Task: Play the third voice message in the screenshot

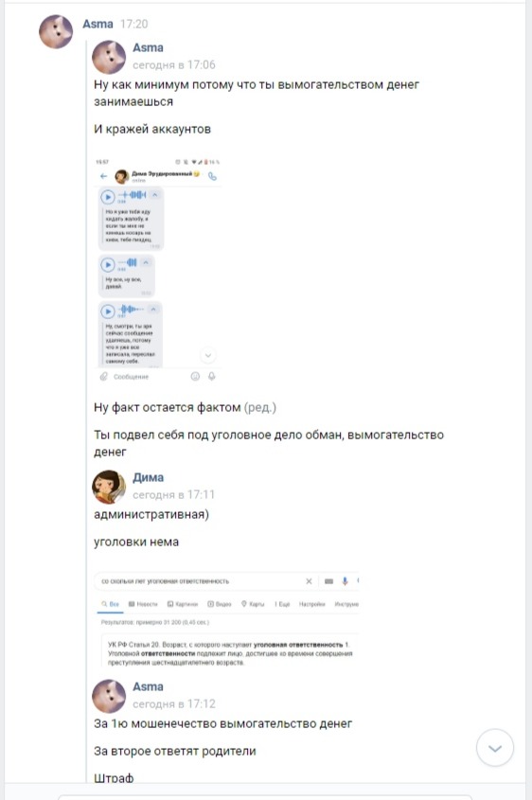Action: coord(108,311)
